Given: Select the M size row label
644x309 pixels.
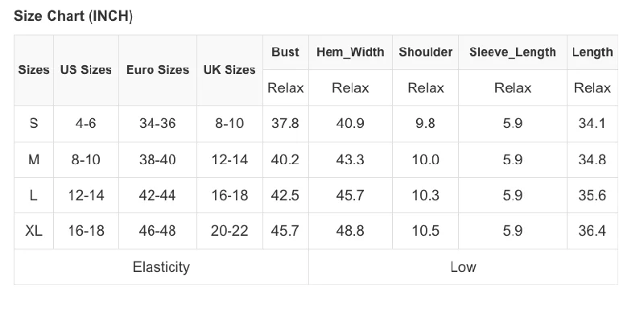Looking at the screenshot, I should (x=34, y=159).
